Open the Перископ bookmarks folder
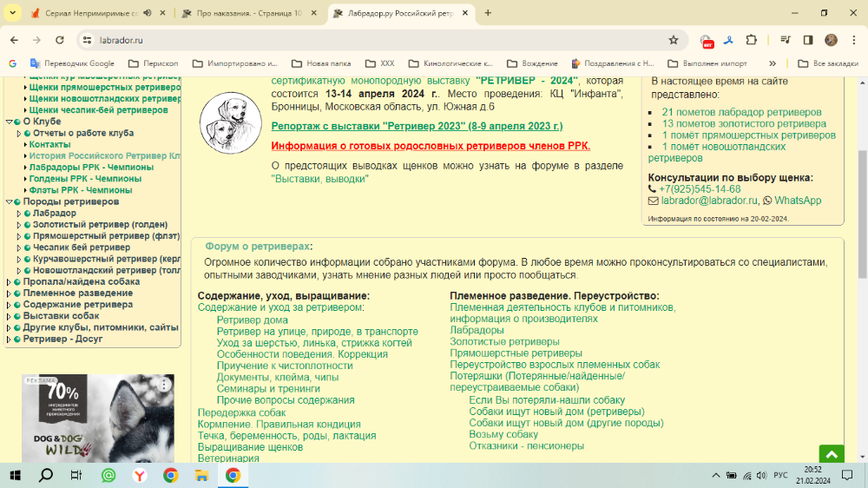The height and width of the screenshot is (488, 868). point(154,63)
